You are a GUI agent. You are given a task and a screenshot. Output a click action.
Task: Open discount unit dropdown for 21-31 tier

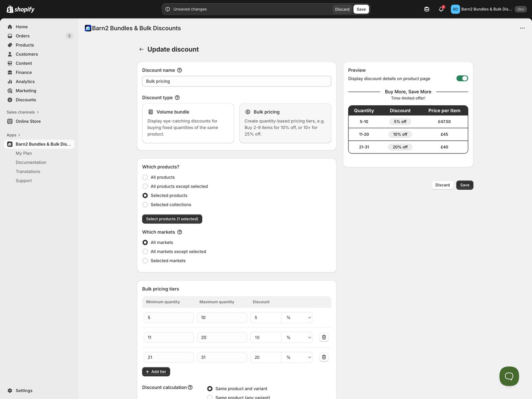pyautogui.click(x=297, y=357)
